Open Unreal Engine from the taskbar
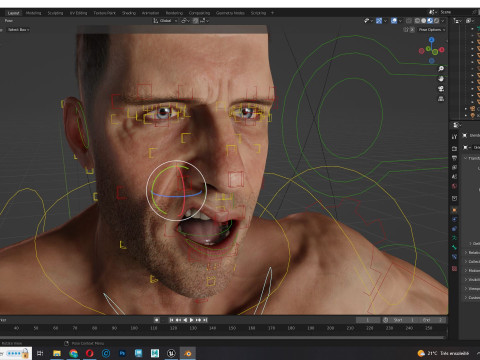480x360 pixels. coord(171,353)
